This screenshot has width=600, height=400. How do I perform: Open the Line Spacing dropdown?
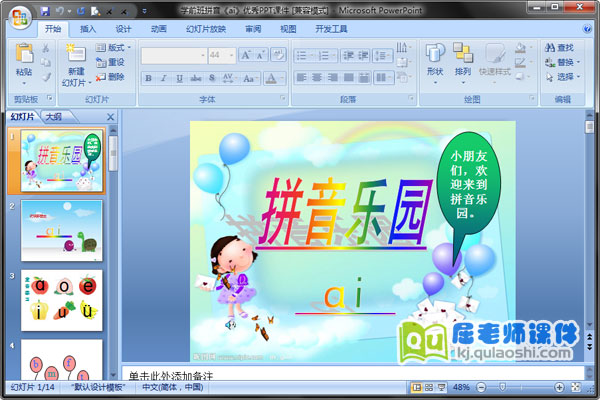click(x=383, y=56)
